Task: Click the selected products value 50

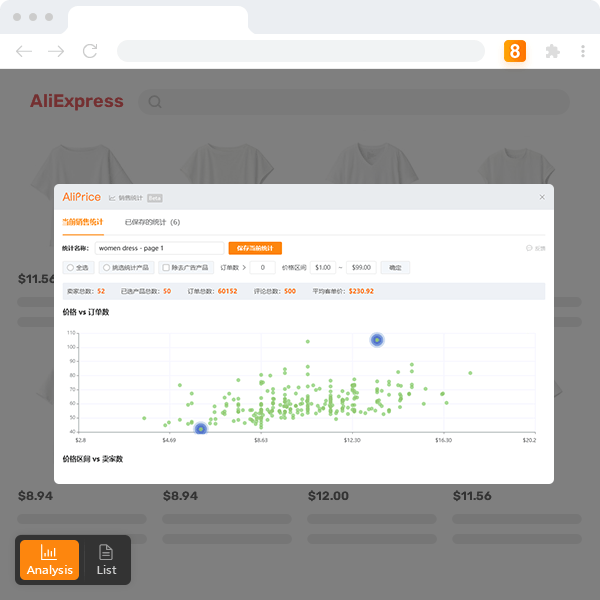Action: pos(167,291)
